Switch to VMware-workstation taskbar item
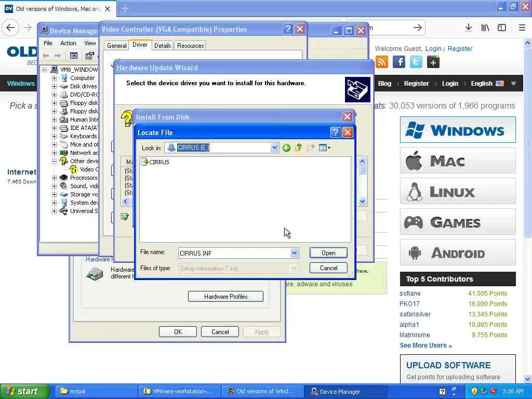The height and width of the screenshot is (399, 532). 179,391
